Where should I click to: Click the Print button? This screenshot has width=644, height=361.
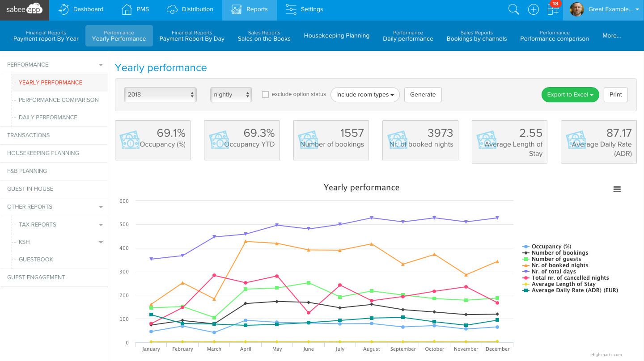[616, 95]
